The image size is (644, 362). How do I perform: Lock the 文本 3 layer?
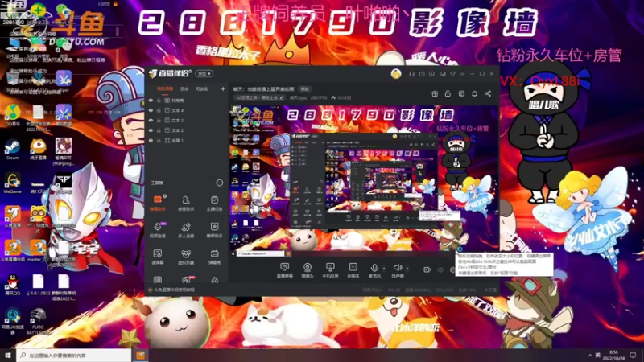[x=159, y=120]
